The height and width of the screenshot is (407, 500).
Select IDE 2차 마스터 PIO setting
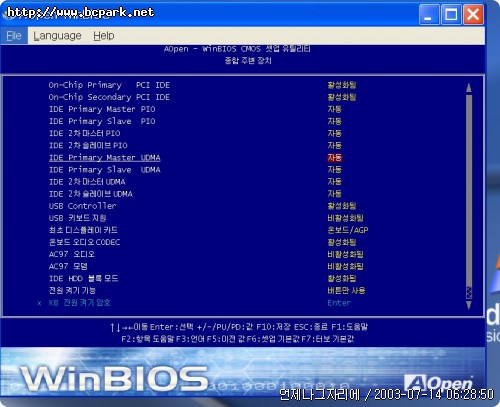85,133
